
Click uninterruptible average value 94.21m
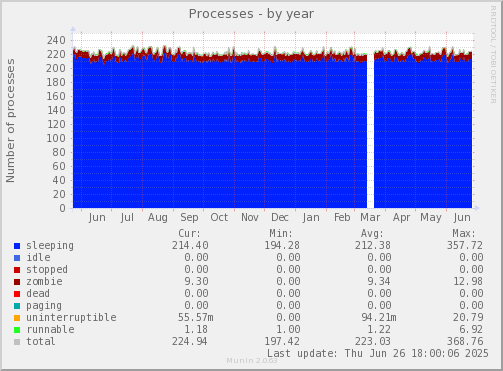379,317
